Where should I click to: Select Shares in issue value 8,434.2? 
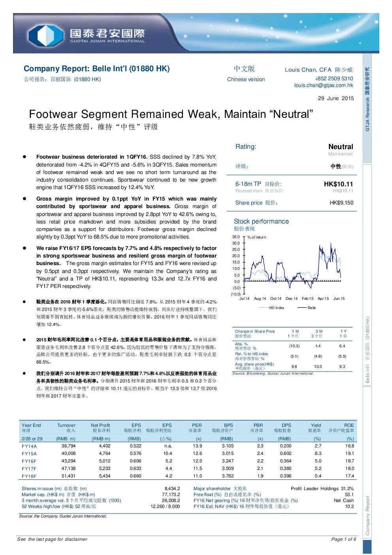(172, 489)
